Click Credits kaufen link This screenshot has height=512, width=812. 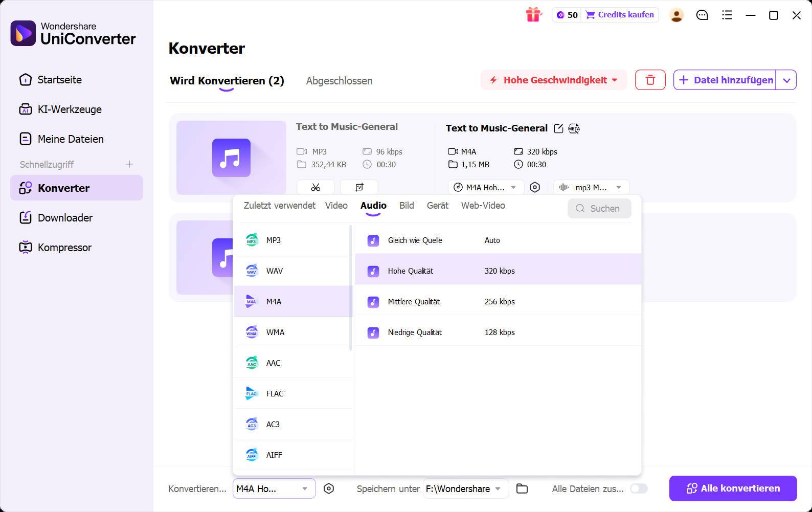(620, 15)
